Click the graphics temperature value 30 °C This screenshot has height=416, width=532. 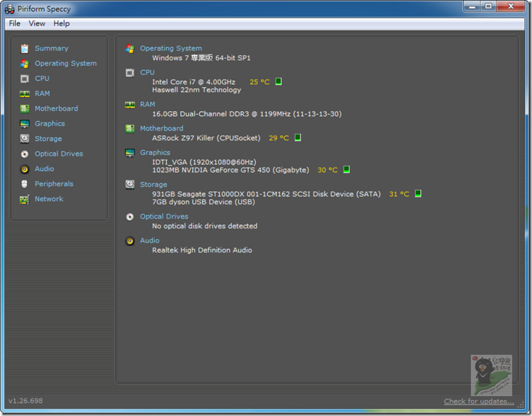click(328, 170)
